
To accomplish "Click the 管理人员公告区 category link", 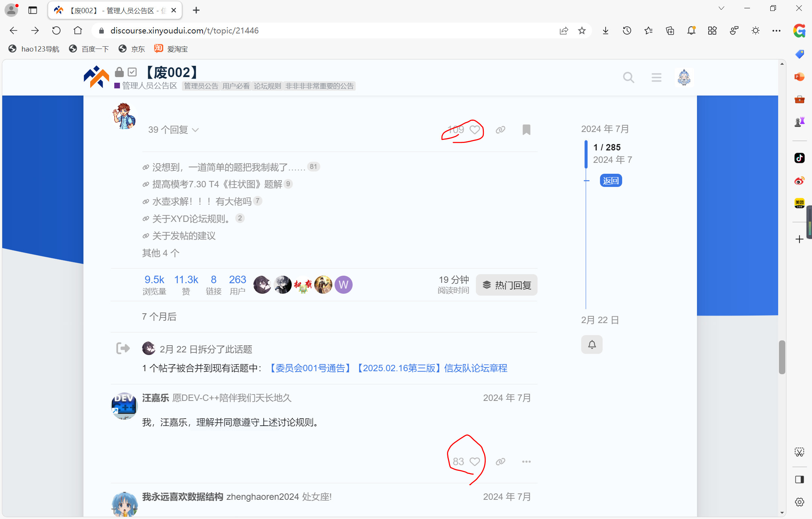I will [145, 86].
